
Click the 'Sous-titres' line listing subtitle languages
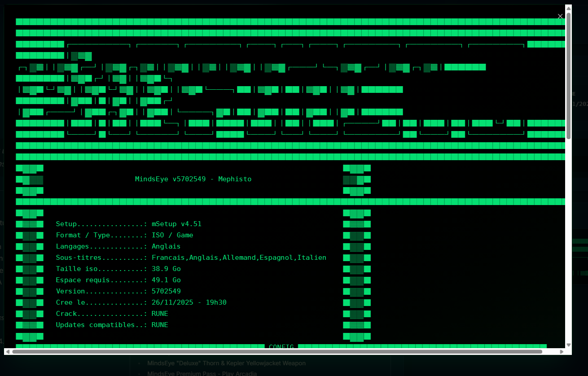(x=191, y=258)
